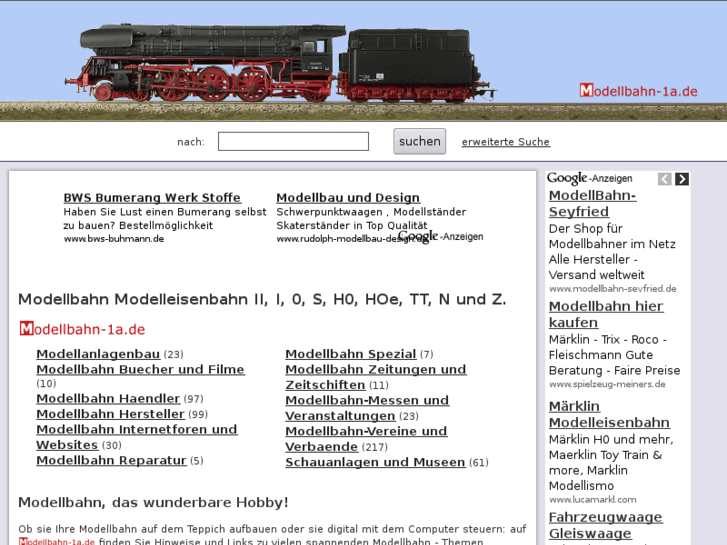Image resolution: width=727 pixels, height=545 pixels.
Task: Open Modellbahn Buecher und Filme category
Action: 140,369
